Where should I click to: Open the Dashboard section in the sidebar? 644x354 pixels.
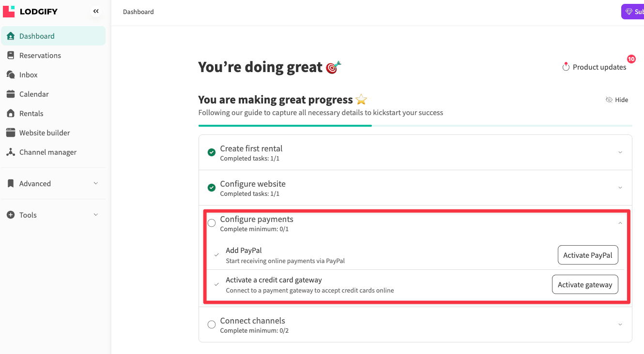click(36, 35)
